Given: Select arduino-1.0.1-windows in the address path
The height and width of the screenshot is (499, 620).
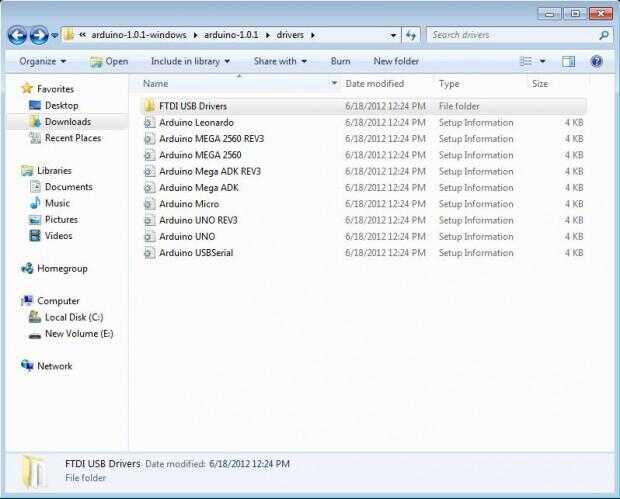Looking at the screenshot, I should pyautogui.click(x=139, y=35).
